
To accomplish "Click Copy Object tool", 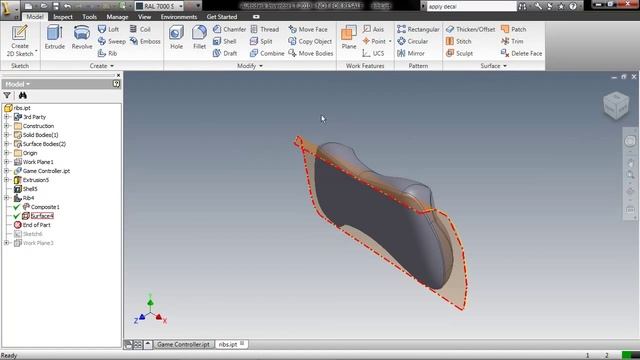I will point(310,41).
